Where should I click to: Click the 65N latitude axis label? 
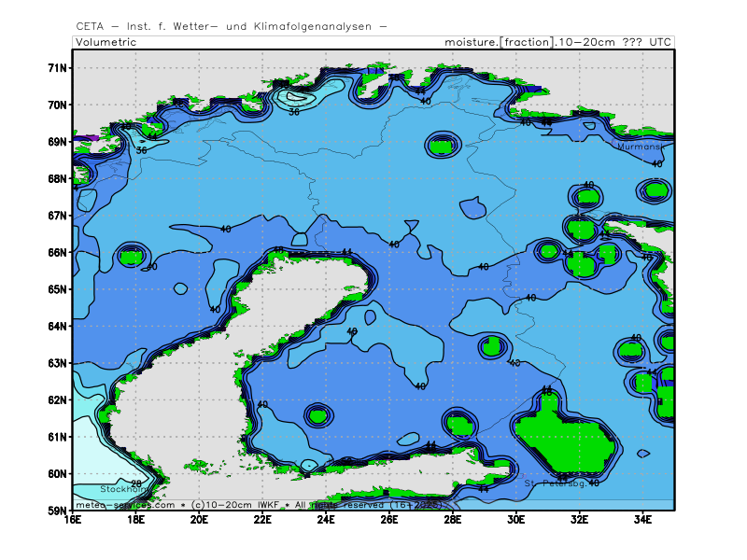[x=57, y=289]
